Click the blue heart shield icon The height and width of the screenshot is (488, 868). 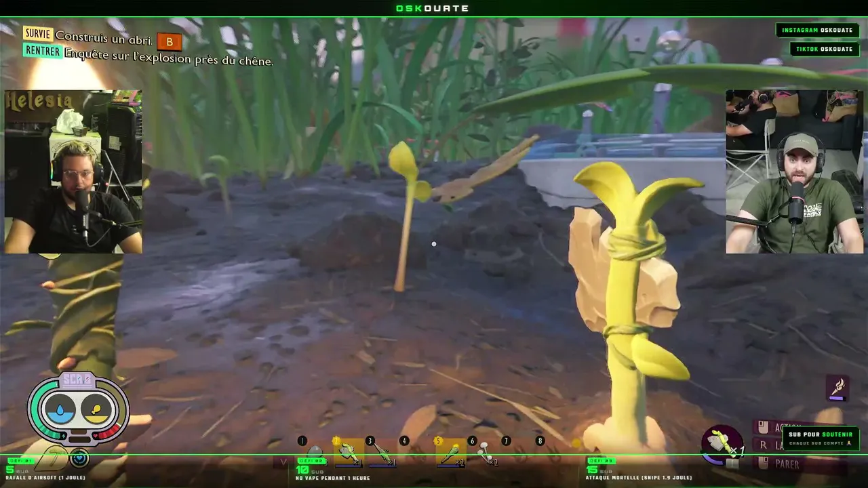click(x=79, y=458)
